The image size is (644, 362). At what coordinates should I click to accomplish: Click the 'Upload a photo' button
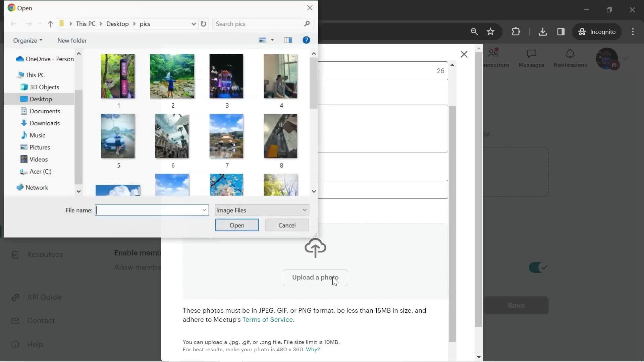pyautogui.click(x=315, y=278)
